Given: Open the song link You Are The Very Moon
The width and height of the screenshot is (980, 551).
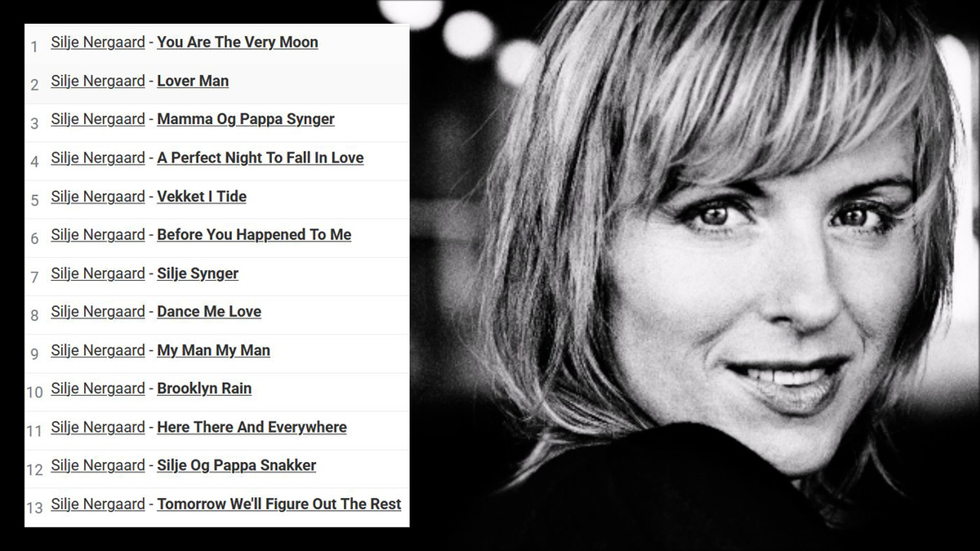Looking at the screenshot, I should 238,42.
